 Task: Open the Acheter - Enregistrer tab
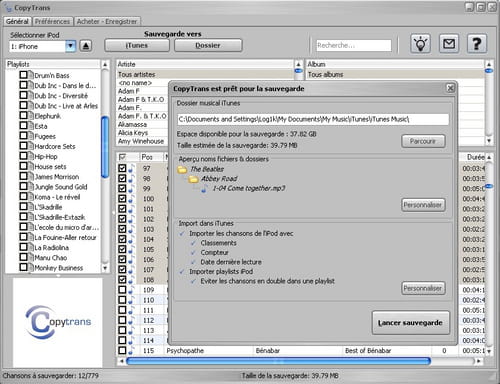point(107,21)
